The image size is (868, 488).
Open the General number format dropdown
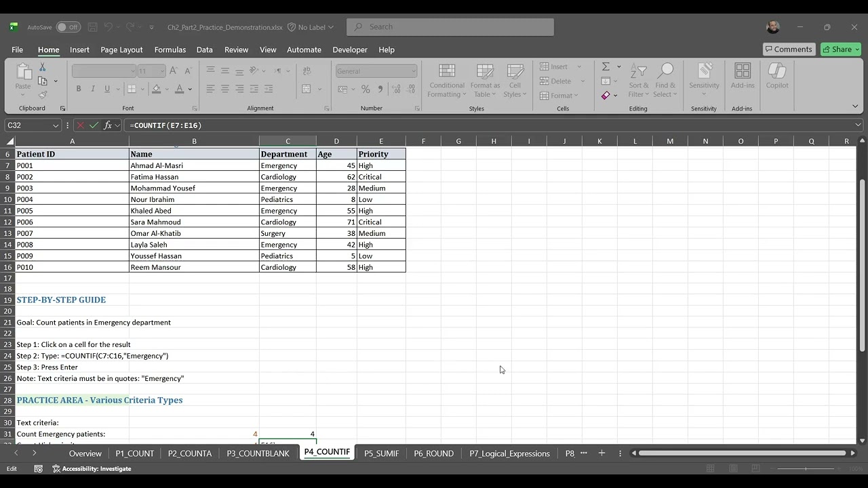(x=413, y=71)
